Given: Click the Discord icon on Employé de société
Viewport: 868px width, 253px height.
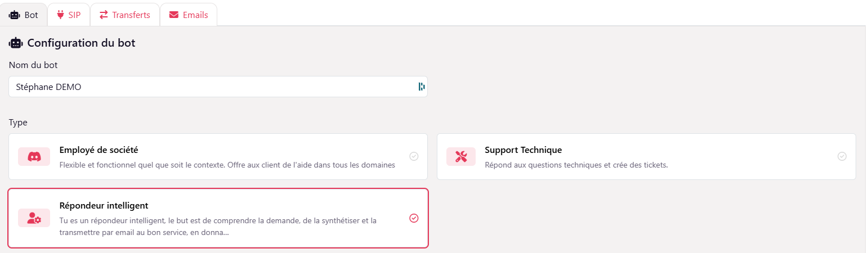Looking at the screenshot, I should [34, 157].
